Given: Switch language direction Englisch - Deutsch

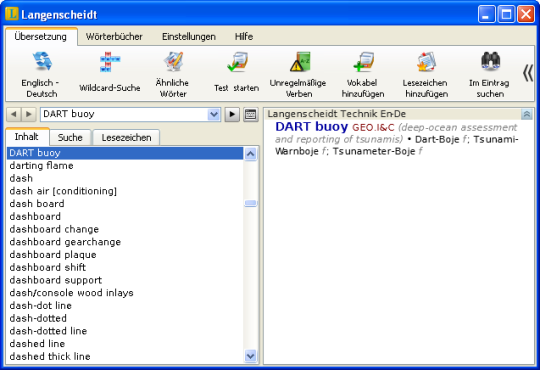Looking at the screenshot, I should click(x=41, y=74).
